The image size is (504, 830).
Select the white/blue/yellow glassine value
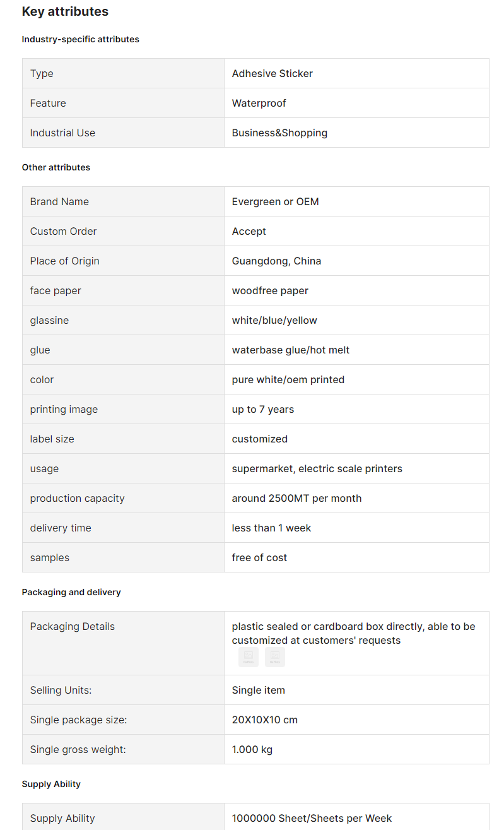click(x=275, y=320)
